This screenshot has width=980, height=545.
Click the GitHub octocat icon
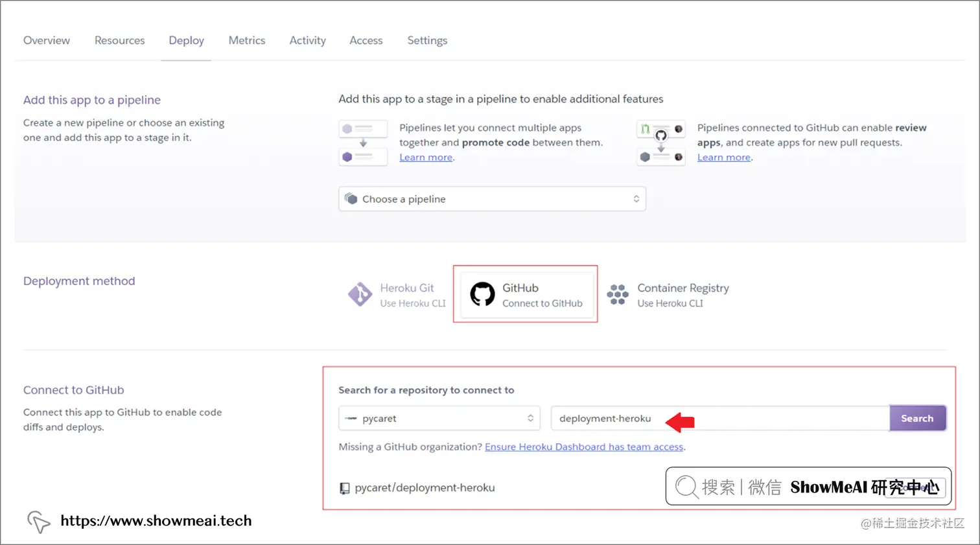[482, 294]
